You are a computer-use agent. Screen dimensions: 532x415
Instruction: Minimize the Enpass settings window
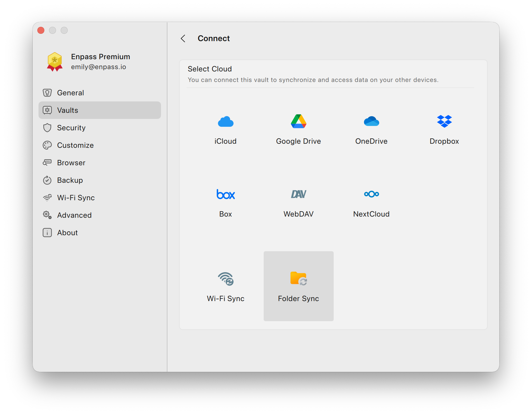pos(52,30)
